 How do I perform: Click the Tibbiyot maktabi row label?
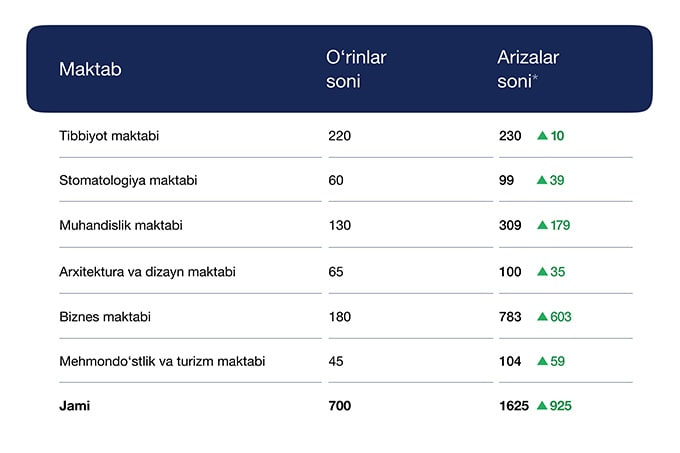pyautogui.click(x=110, y=135)
